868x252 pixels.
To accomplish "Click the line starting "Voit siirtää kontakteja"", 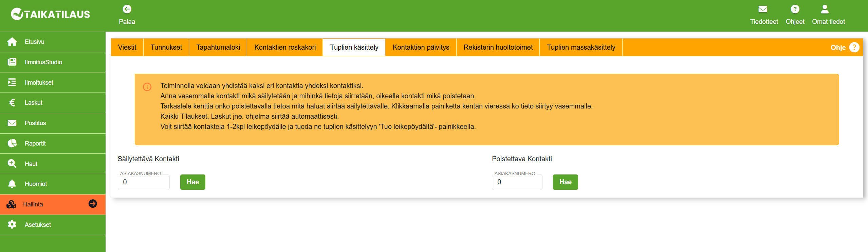I will click(x=318, y=127).
